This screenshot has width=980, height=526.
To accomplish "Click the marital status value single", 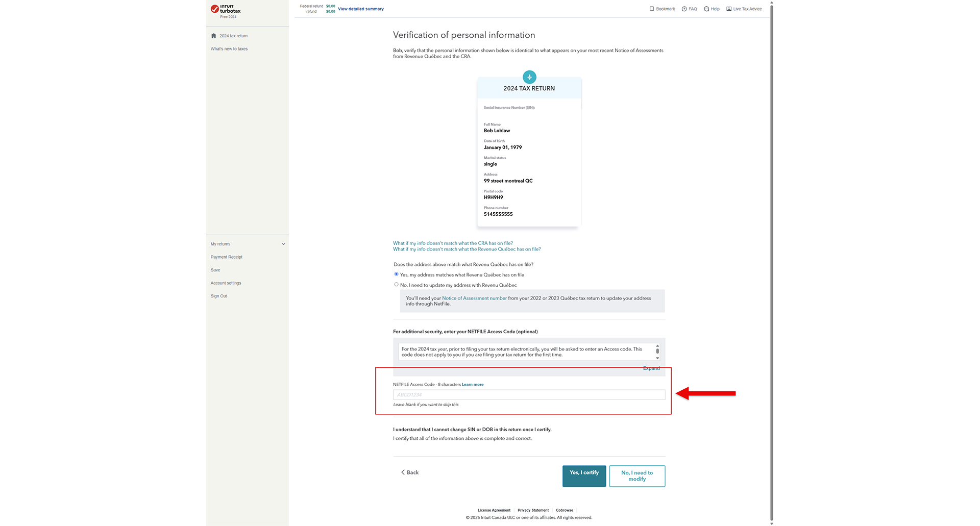I will 490,164.
